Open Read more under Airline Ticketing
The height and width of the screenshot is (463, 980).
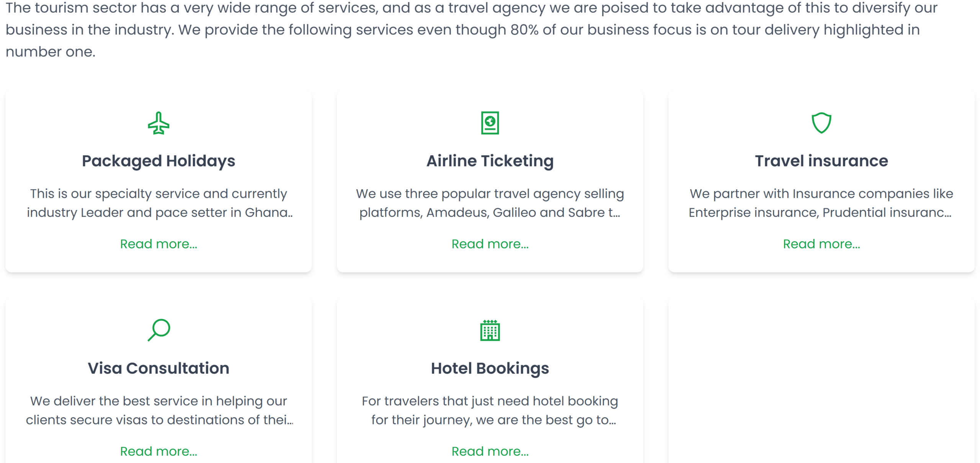(x=490, y=244)
